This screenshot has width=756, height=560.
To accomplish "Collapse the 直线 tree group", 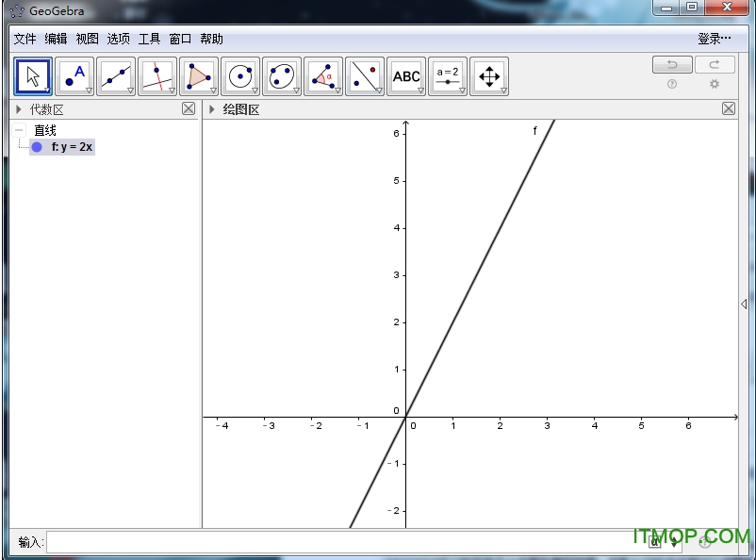I will [19, 130].
